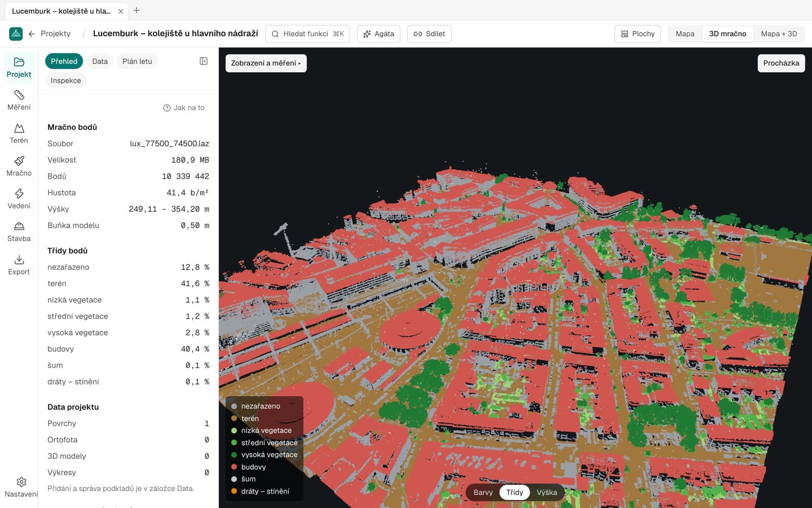The width and height of the screenshot is (812, 508).
Task: Color points by Třídy
Action: [x=515, y=492]
